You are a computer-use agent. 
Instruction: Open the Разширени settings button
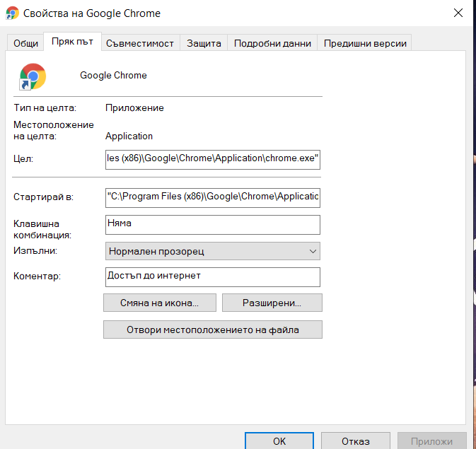(272, 303)
